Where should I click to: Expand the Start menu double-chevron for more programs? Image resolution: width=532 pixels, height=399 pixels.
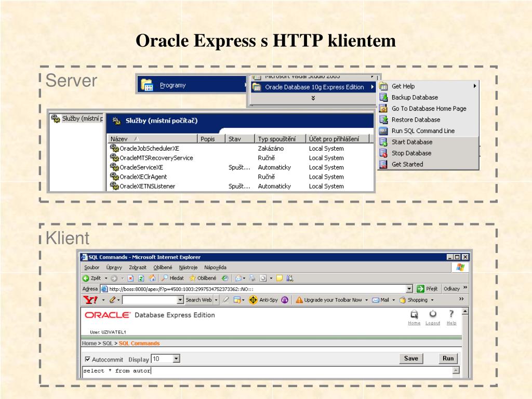click(x=313, y=98)
